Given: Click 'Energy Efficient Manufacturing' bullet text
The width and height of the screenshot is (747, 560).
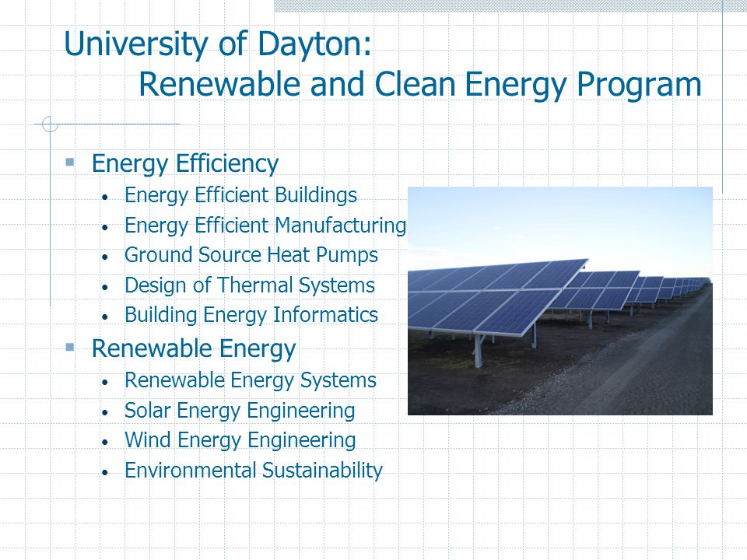Looking at the screenshot, I should (265, 226).
